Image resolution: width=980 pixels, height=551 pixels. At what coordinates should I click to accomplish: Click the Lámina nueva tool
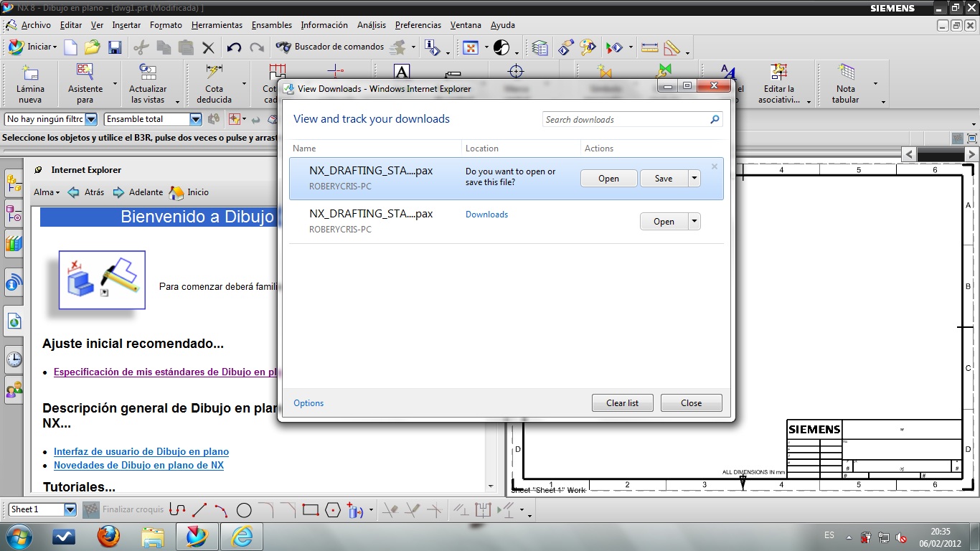[30, 83]
